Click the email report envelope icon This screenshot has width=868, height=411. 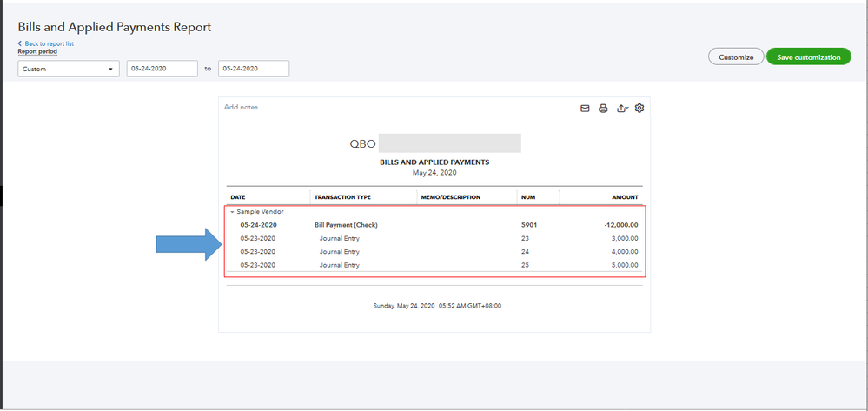pyautogui.click(x=585, y=108)
